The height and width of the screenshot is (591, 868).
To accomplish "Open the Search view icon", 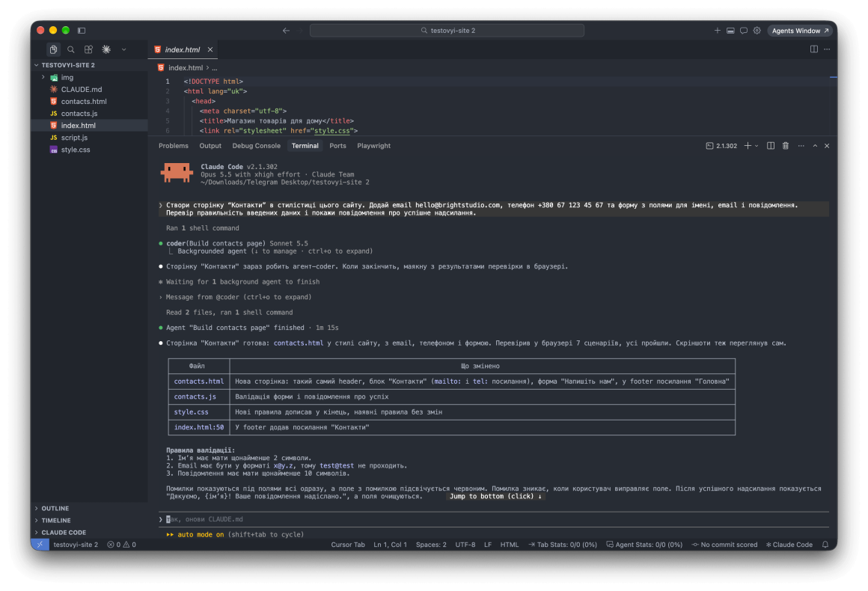I will 71,49.
